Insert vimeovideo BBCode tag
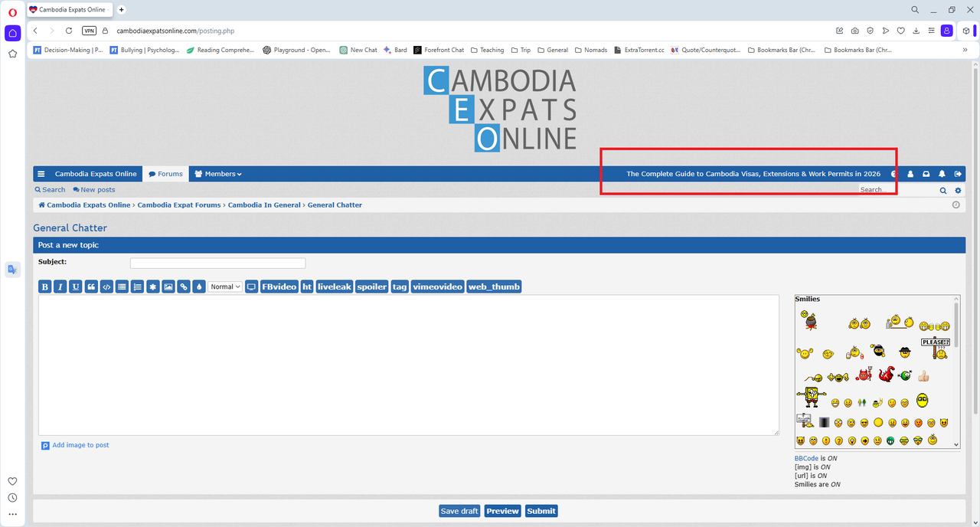The image size is (980, 527). (437, 286)
